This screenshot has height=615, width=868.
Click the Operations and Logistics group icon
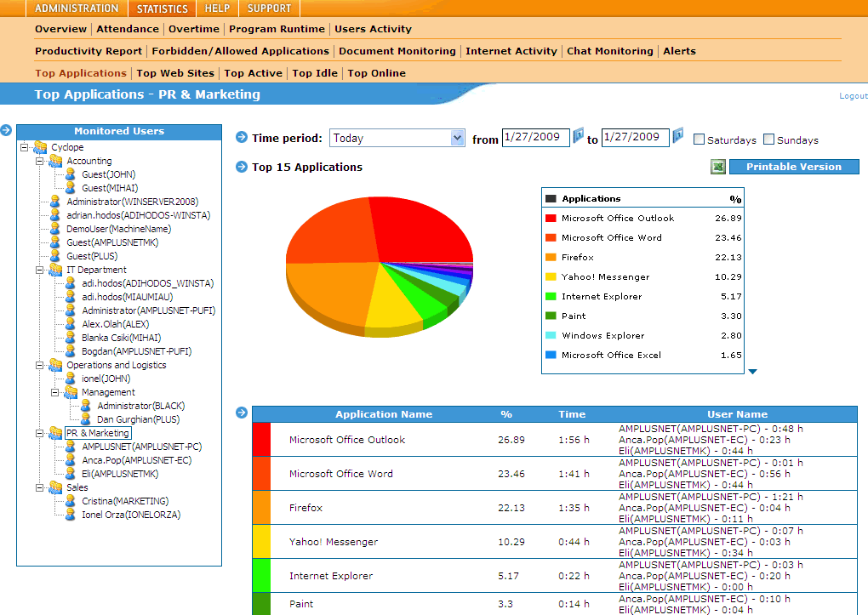pos(55,365)
